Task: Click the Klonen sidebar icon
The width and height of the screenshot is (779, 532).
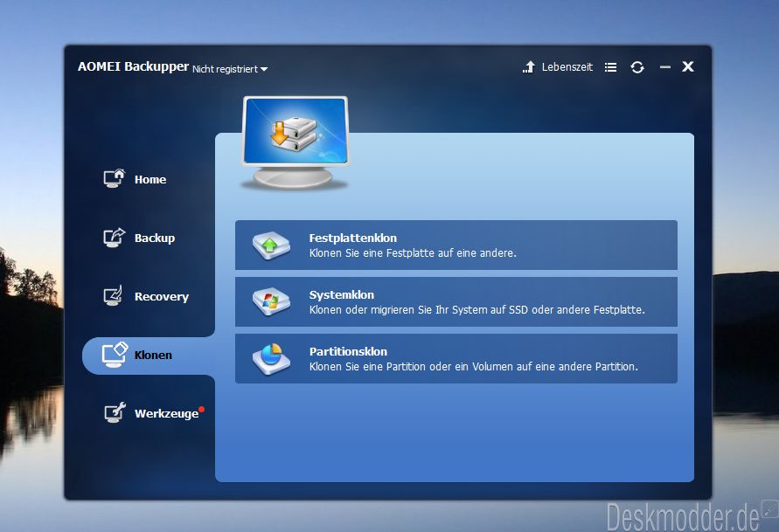Action: (115, 355)
